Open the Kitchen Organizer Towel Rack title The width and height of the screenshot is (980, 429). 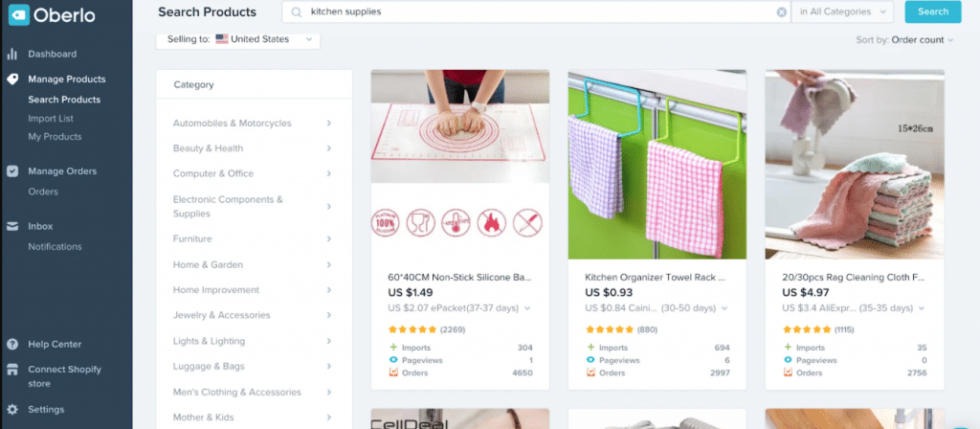655,277
